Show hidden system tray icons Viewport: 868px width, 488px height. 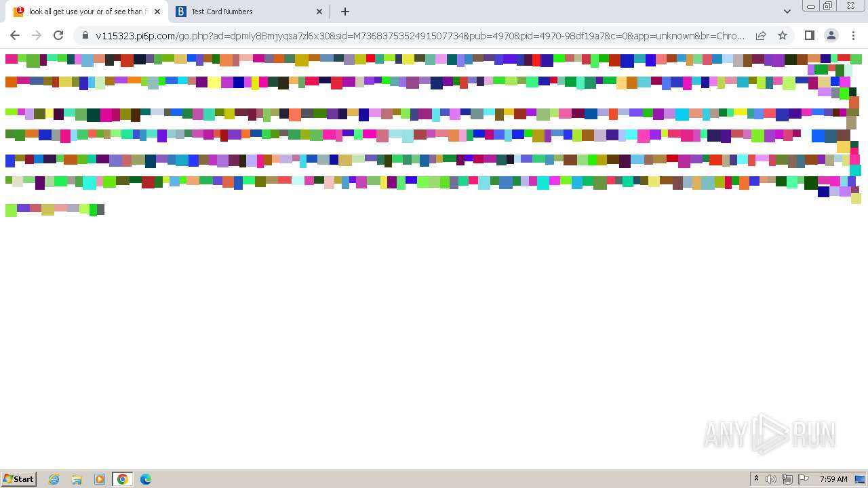click(756, 479)
